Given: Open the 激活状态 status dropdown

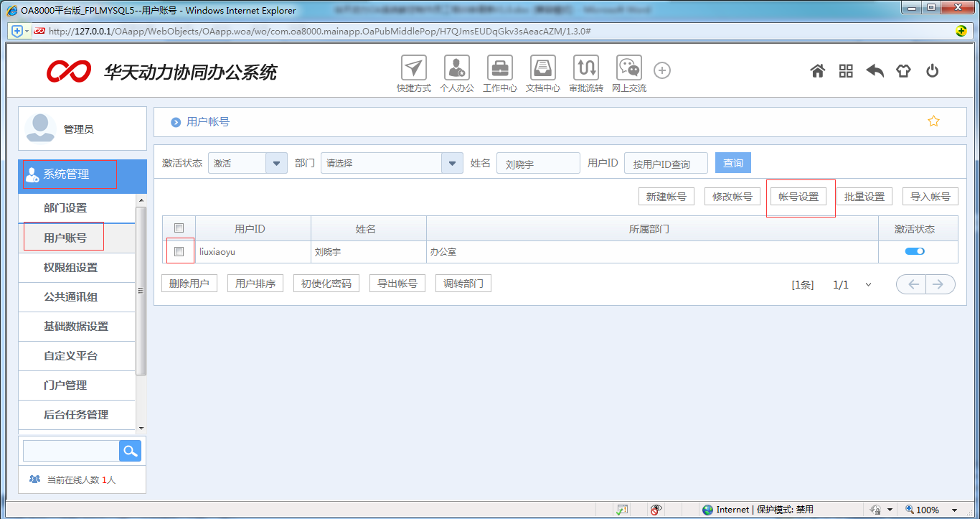Looking at the screenshot, I should (x=276, y=163).
